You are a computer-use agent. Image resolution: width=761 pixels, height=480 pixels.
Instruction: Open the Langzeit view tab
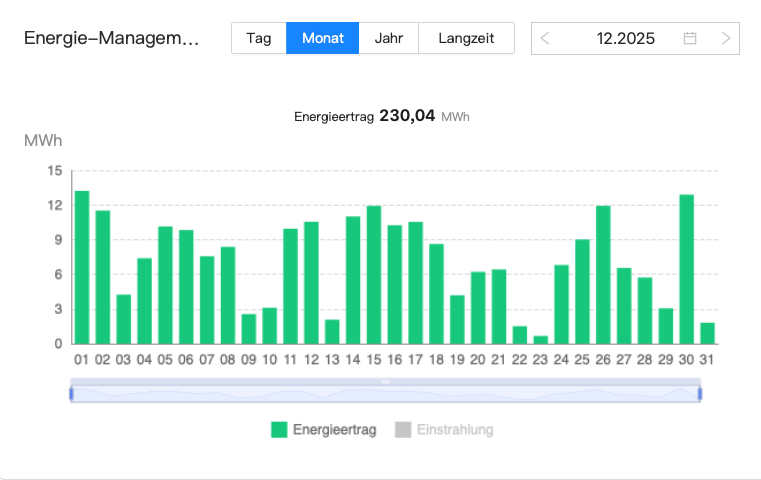466,39
